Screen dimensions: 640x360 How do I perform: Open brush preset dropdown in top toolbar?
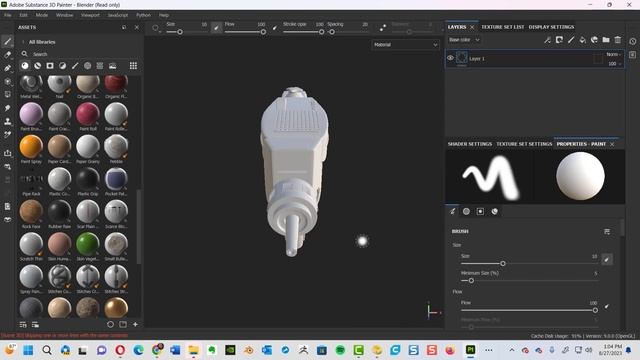coord(156,28)
